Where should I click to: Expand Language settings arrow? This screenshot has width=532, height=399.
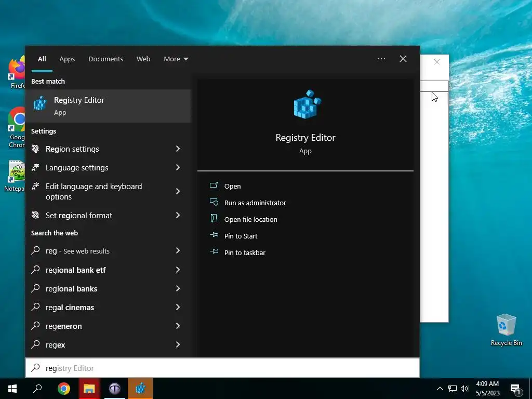(178, 167)
